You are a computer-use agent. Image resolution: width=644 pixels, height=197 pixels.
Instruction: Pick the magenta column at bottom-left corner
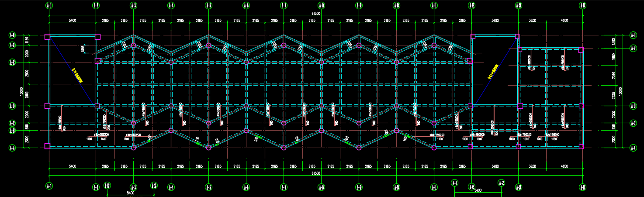pyautogui.click(x=47, y=146)
